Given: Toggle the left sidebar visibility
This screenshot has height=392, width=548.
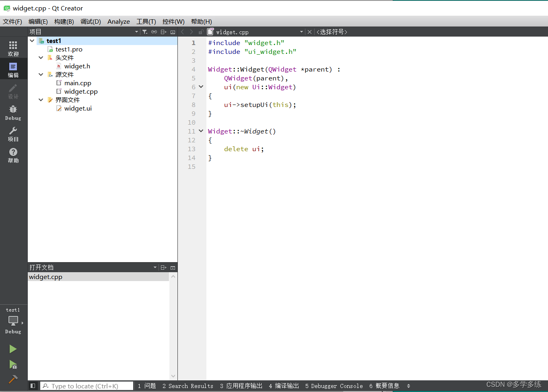Looking at the screenshot, I should tap(33, 386).
